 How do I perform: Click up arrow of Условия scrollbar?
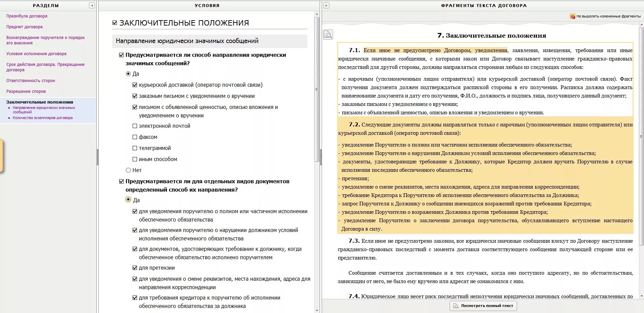click(317, 14)
